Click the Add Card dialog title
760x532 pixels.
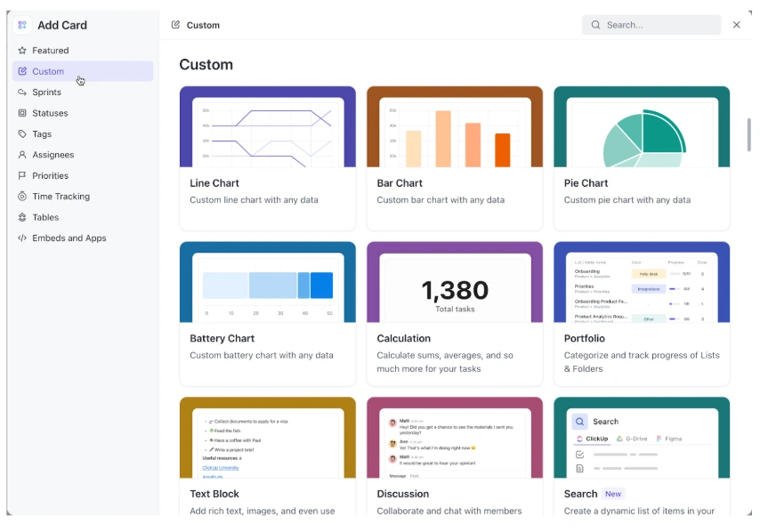coord(62,25)
